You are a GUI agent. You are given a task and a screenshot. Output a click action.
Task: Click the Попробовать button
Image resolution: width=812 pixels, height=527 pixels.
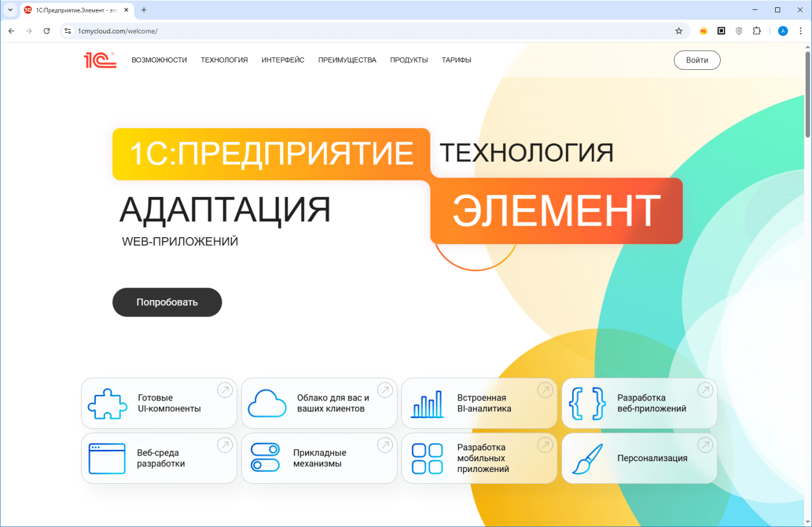tap(167, 302)
